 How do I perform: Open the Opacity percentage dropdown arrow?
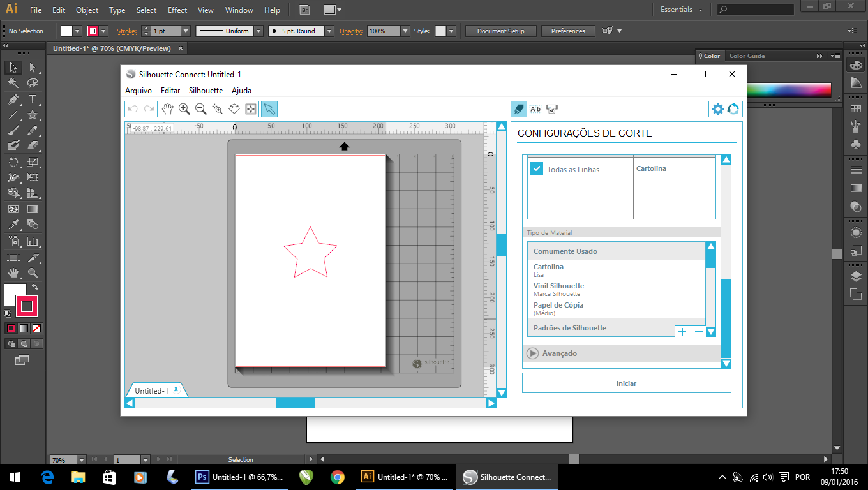point(405,31)
